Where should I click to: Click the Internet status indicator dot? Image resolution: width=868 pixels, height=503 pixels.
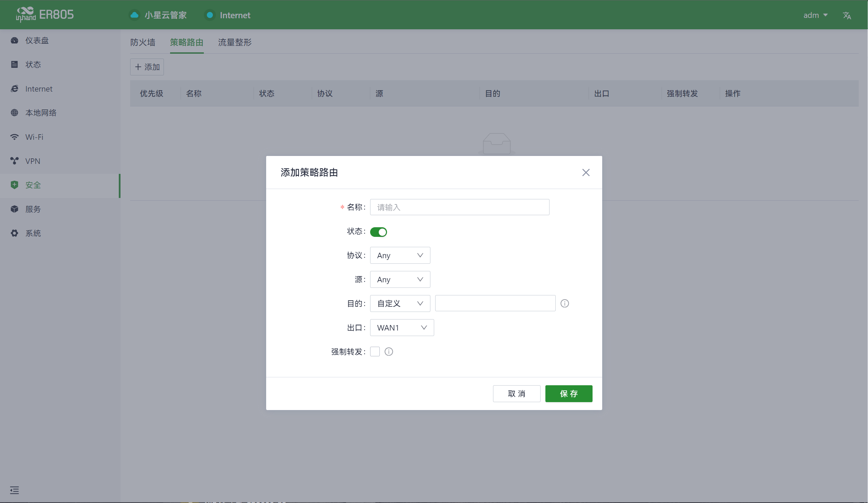click(209, 15)
